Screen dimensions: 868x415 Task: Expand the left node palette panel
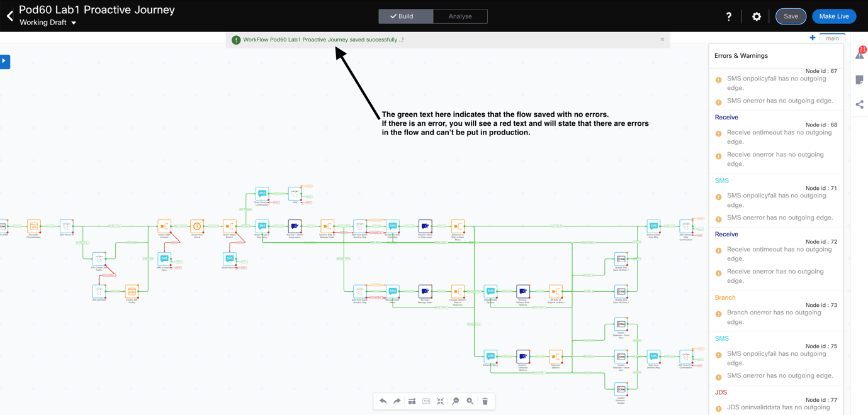coord(4,61)
